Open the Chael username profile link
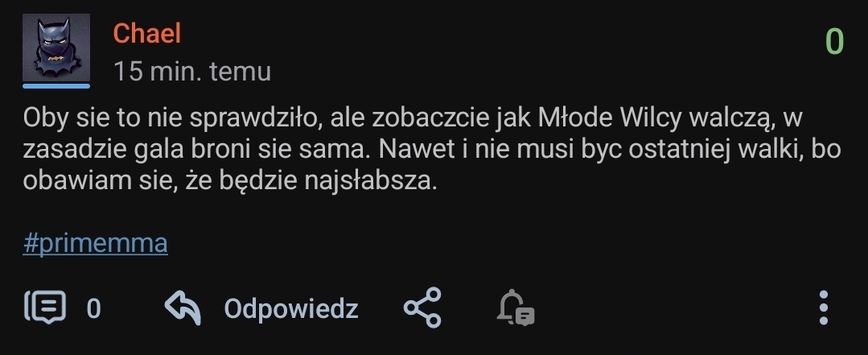Viewport: 868px width, 355px height. click(x=146, y=33)
